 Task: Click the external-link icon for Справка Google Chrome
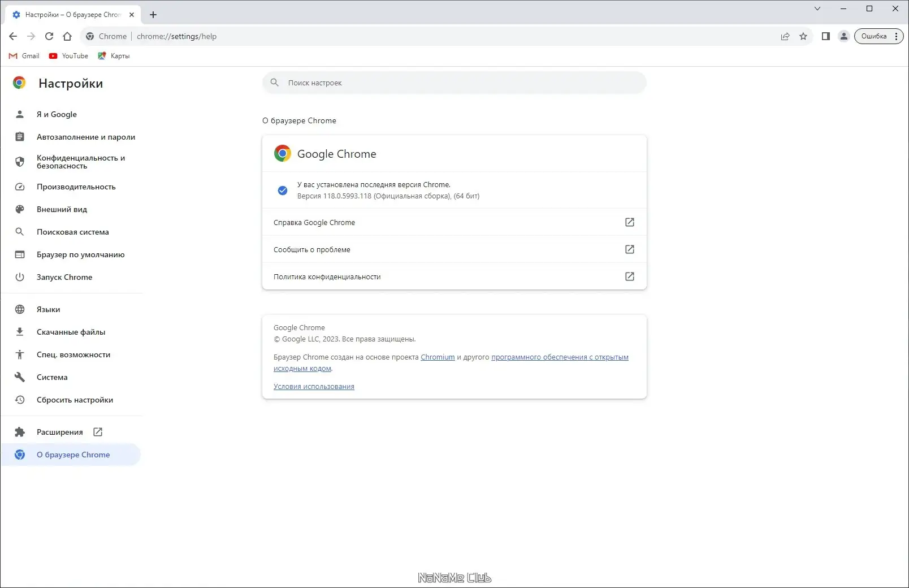click(x=630, y=222)
